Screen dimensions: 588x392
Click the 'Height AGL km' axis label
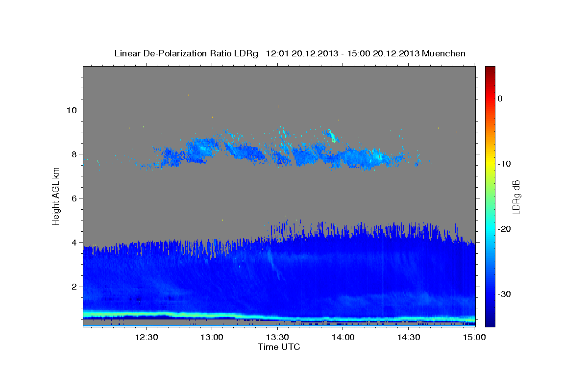tap(56, 196)
